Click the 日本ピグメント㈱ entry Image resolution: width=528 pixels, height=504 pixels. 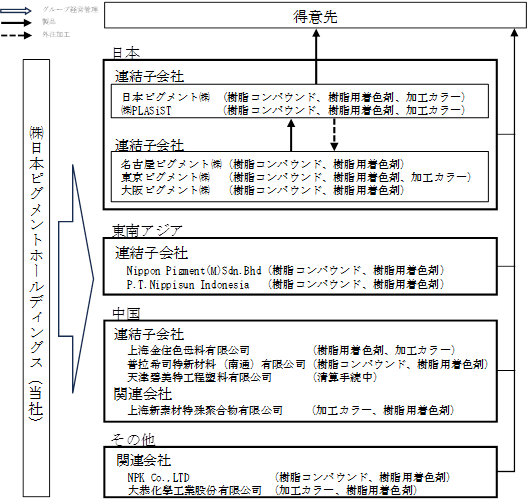166,97
